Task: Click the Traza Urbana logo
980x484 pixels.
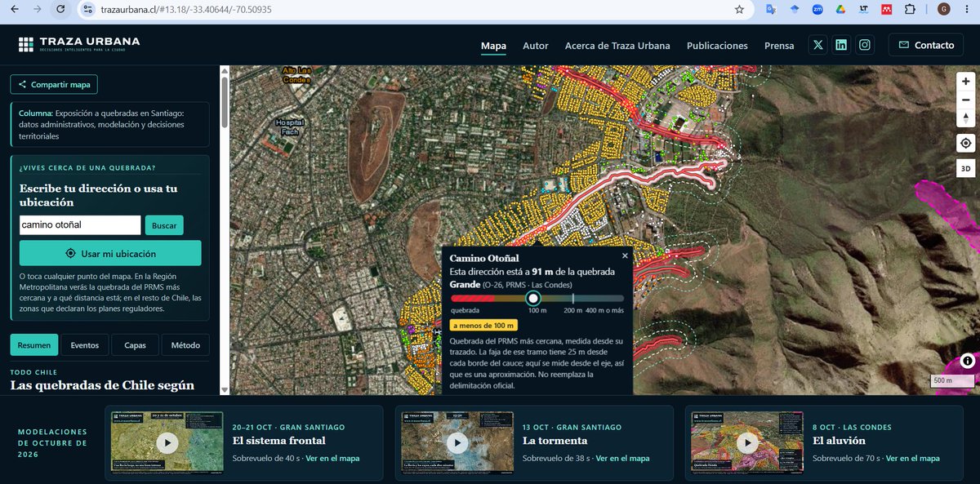Action: pos(79,44)
